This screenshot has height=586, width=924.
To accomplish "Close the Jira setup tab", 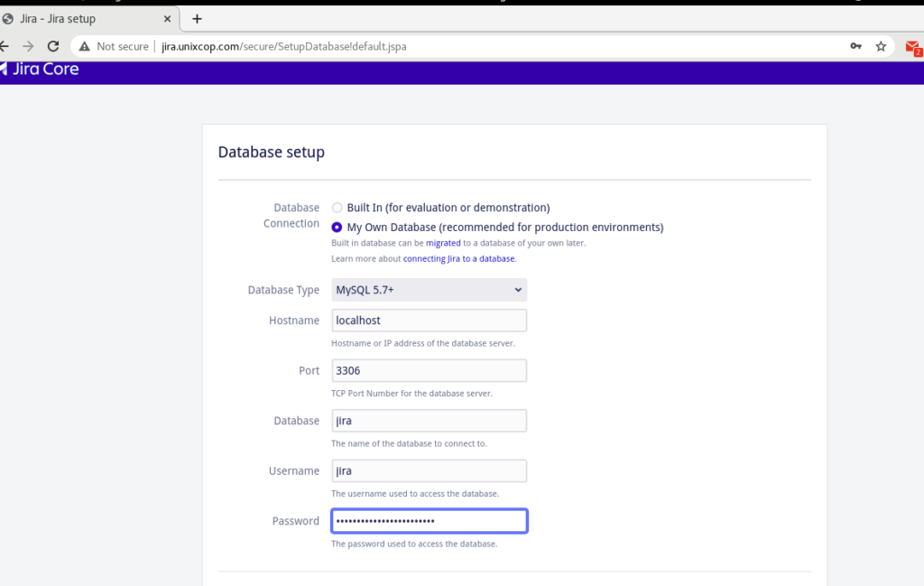I will (x=167, y=19).
